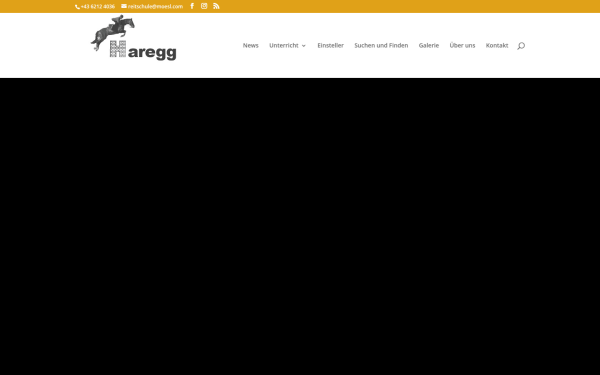Click the reitschule@moesl.com email link
The width and height of the screenshot is (600, 375).
coord(152,7)
